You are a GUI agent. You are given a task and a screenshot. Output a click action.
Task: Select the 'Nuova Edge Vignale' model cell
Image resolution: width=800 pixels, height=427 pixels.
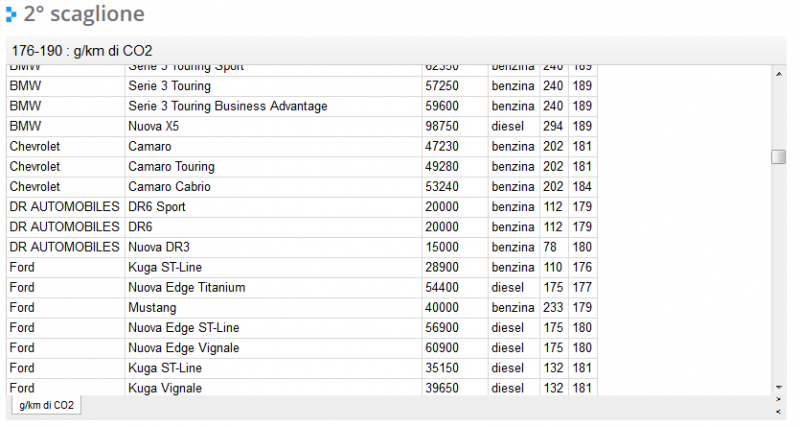point(273,348)
